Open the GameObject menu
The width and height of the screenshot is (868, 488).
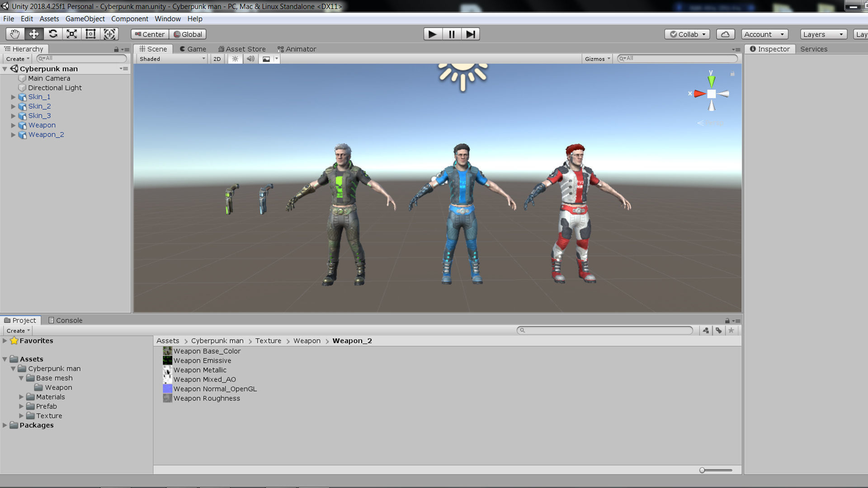85,19
